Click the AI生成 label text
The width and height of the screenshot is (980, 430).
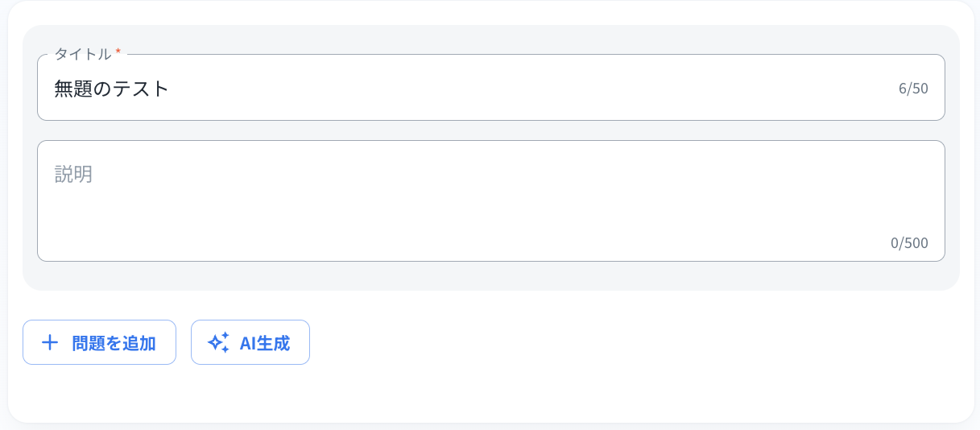(265, 343)
